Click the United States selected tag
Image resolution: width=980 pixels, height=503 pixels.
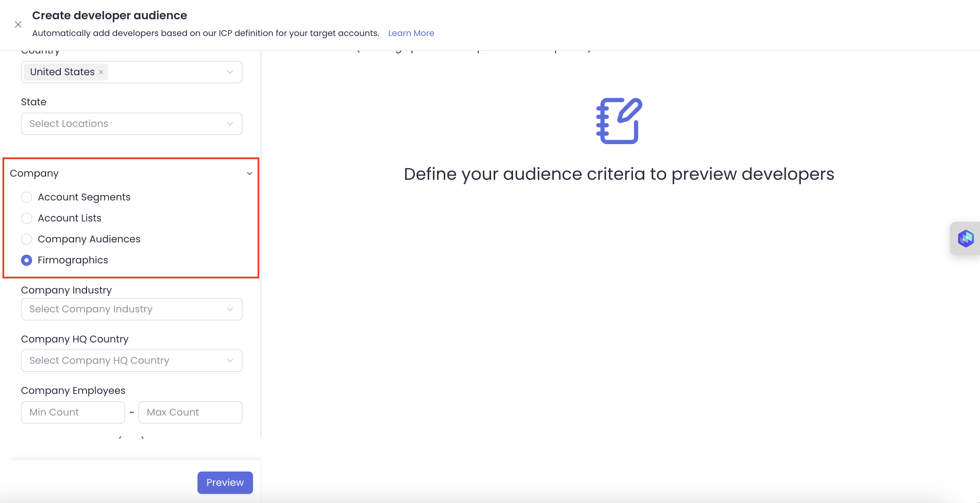[x=62, y=72]
